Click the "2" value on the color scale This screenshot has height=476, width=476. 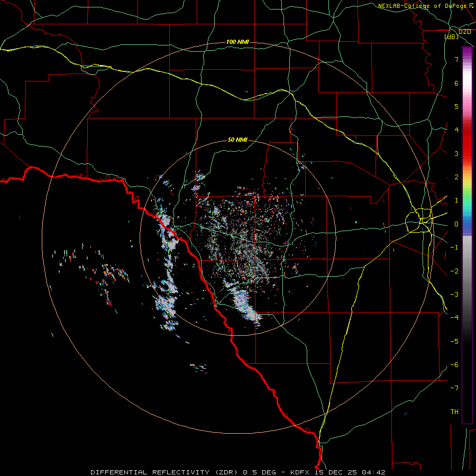coord(456,177)
